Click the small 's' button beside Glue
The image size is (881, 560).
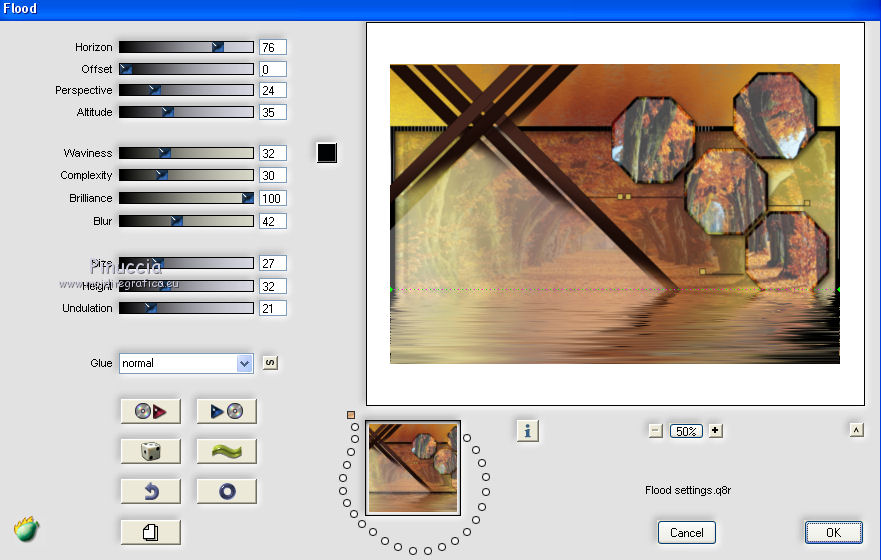(x=270, y=363)
